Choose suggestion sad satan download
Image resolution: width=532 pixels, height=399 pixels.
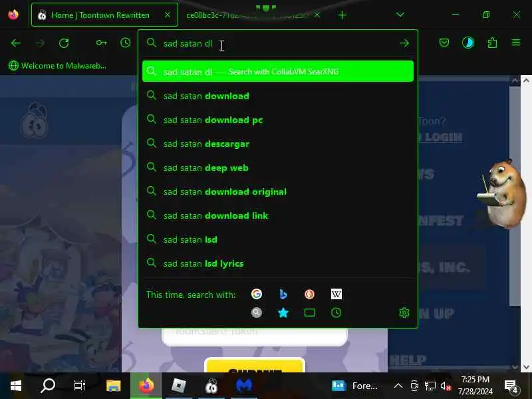click(x=278, y=96)
